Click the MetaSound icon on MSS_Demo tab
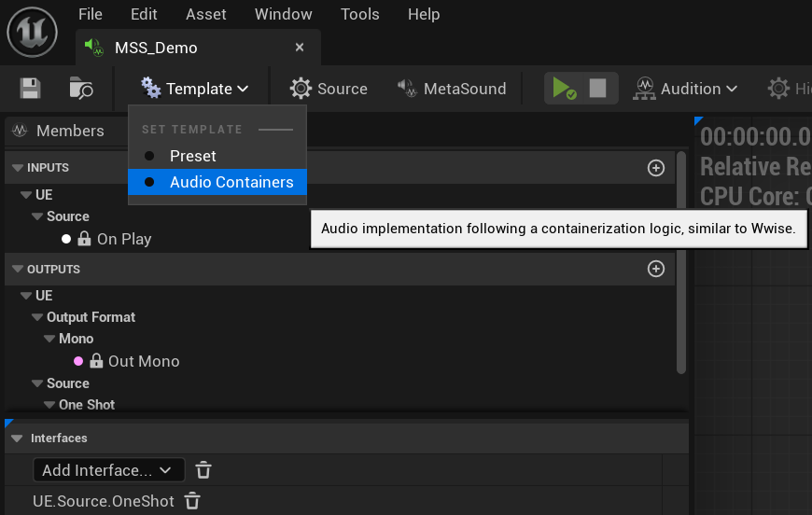 (x=94, y=48)
